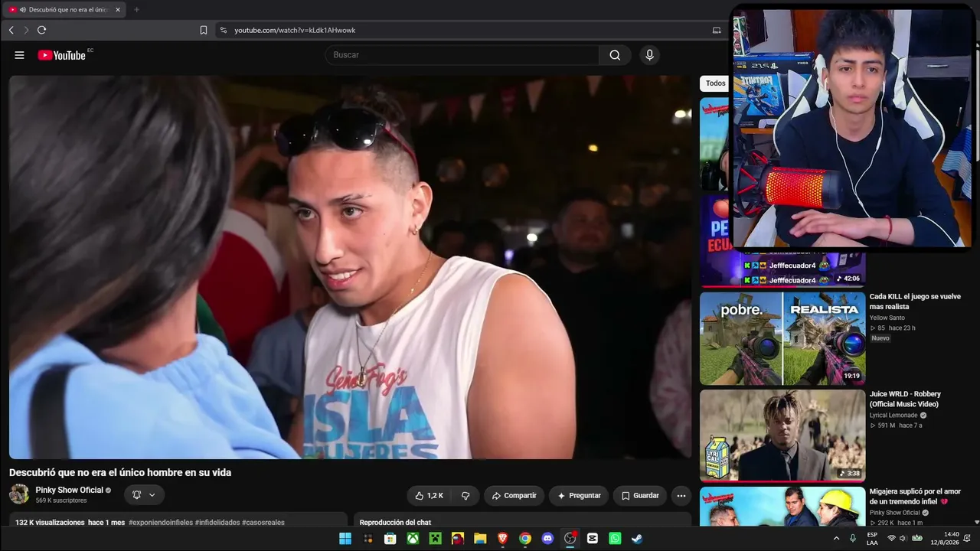Click the cast/media icon in browser toolbar
Image resolution: width=980 pixels, height=551 pixels.
pos(717,30)
